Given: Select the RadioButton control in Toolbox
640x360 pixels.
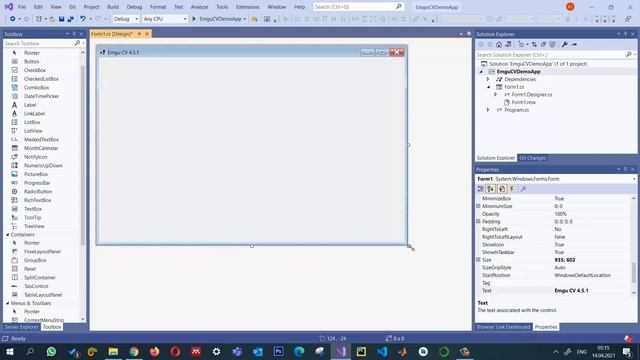Looking at the screenshot, I should coord(38,191).
